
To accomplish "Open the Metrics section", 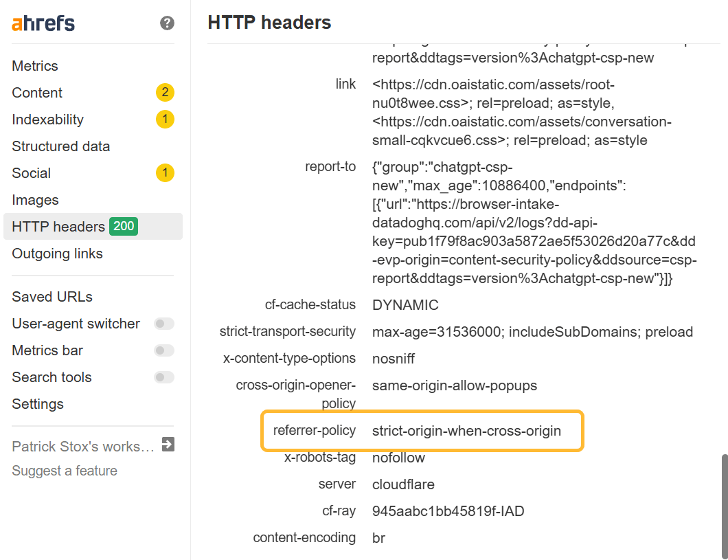I will [x=34, y=65].
